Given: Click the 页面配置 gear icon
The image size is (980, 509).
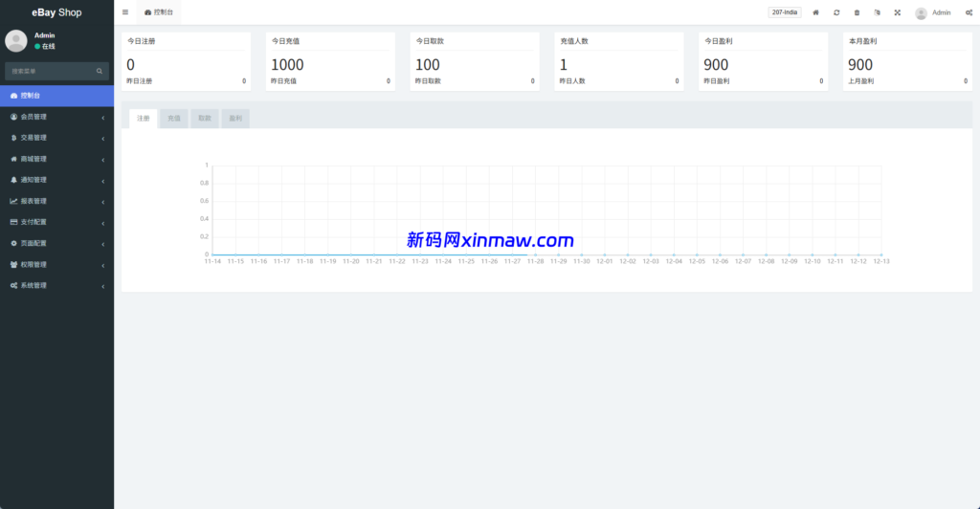Looking at the screenshot, I should click(13, 244).
